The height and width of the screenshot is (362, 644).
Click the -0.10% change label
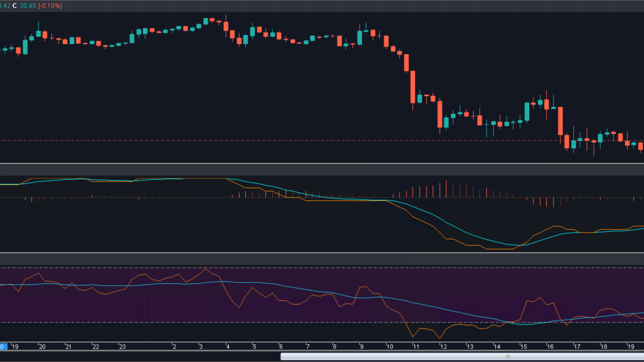pos(50,6)
